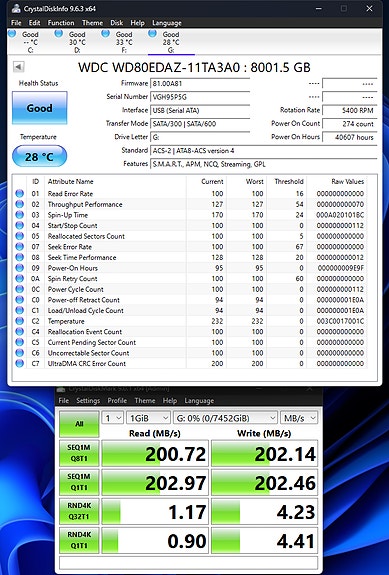Click status orb for Reallocation Event Count

tap(19, 332)
